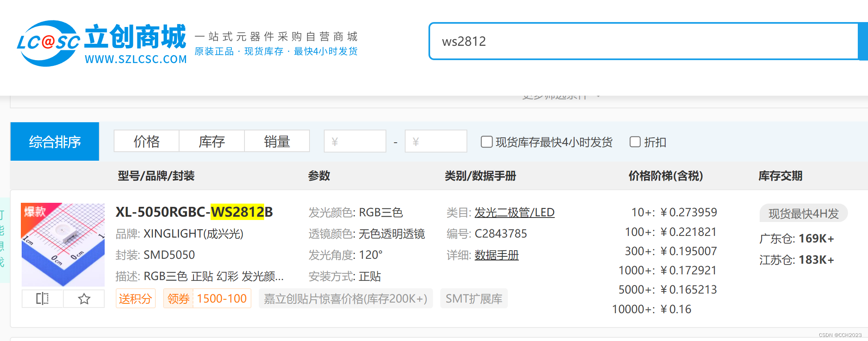Enable 现货库存最快4小时发货 checkbox
868x341 pixels.
(487, 142)
